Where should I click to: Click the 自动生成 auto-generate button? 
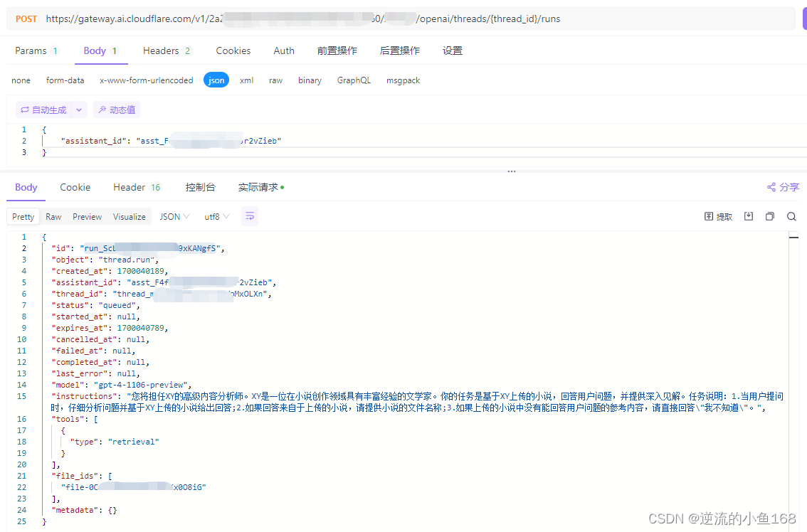coord(43,110)
